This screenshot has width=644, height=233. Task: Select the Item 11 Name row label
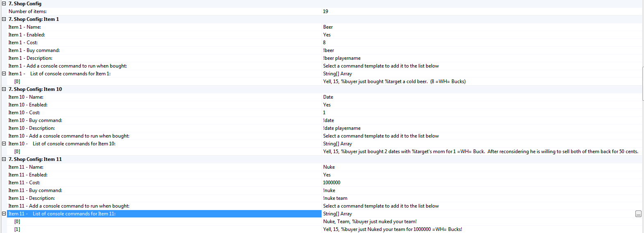pyautogui.click(x=26, y=167)
